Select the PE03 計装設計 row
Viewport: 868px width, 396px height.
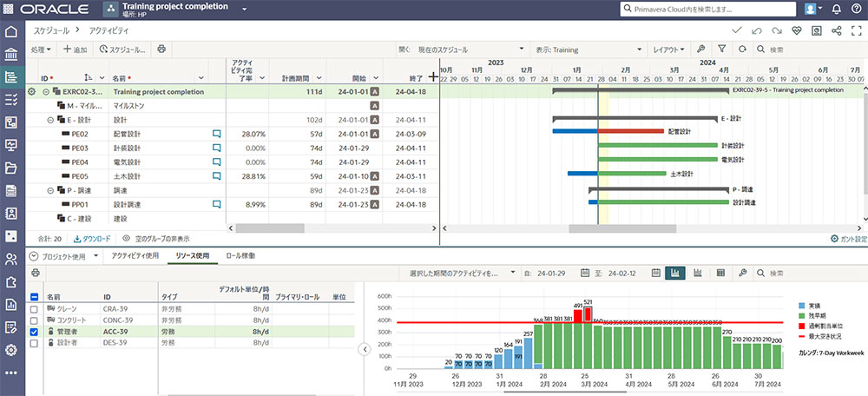pyautogui.click(x=232, y=148)
